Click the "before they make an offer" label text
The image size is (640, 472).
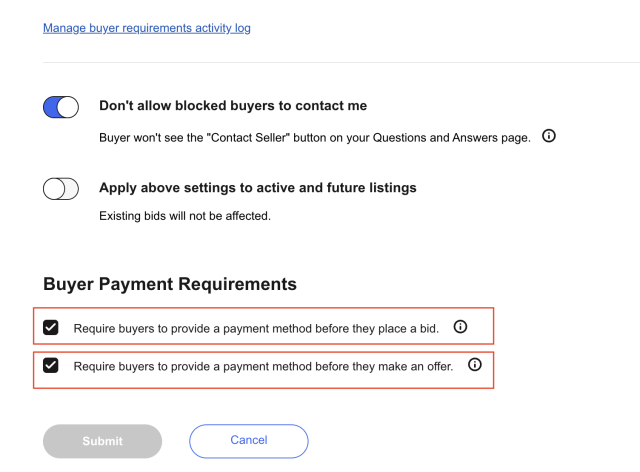(x=391, y=366)
